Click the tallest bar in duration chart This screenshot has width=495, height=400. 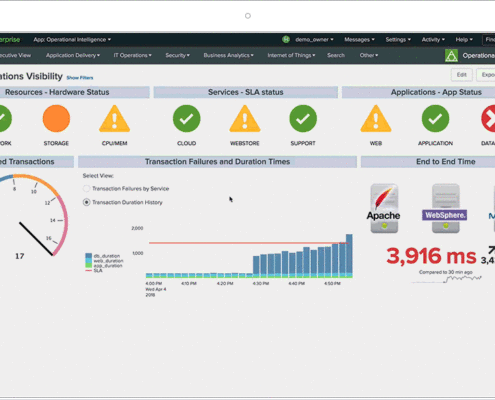click(x=349, y=256)
